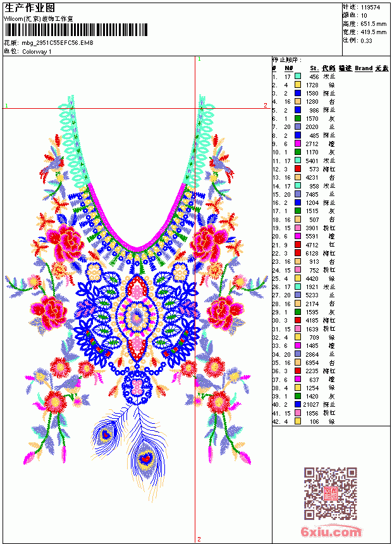This screenshot has height=544, width=392.
Task: Select stitch count '1921' in row 26
Action: point(312,287)
